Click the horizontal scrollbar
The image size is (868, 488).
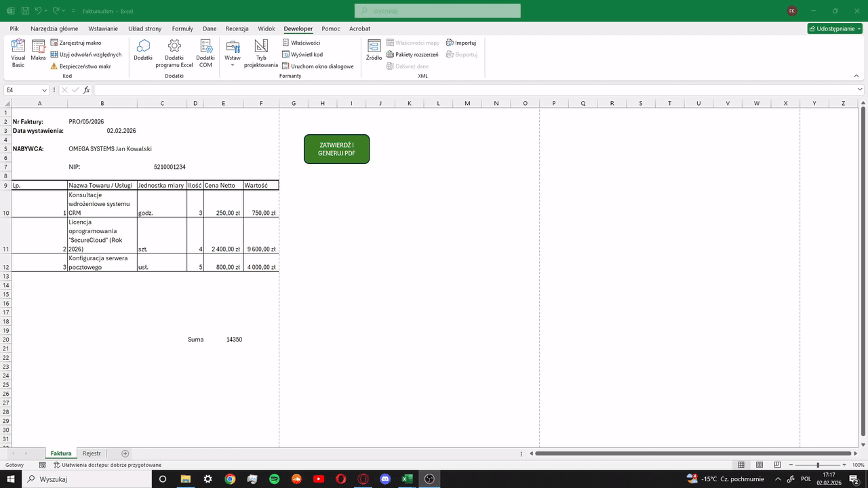point(692,453)
